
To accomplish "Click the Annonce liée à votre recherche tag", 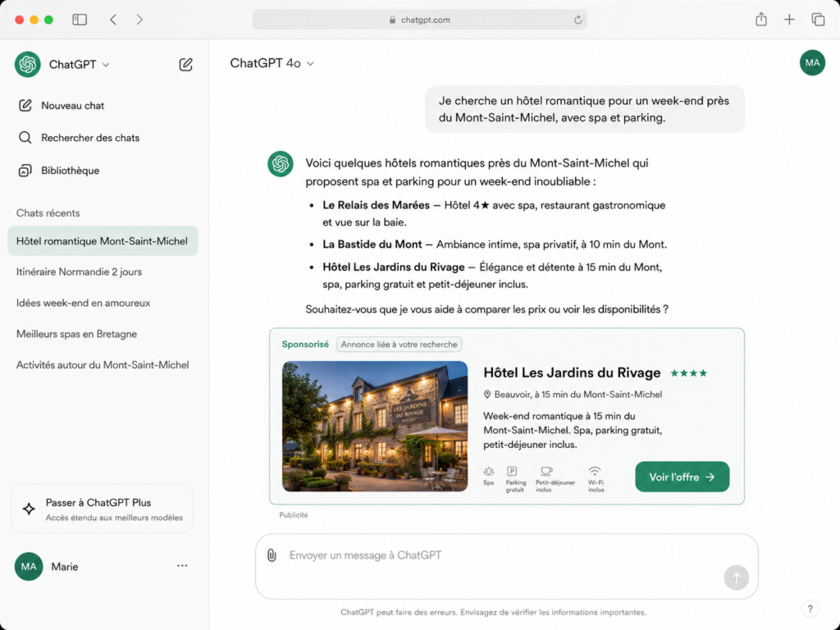I will 399,345.
